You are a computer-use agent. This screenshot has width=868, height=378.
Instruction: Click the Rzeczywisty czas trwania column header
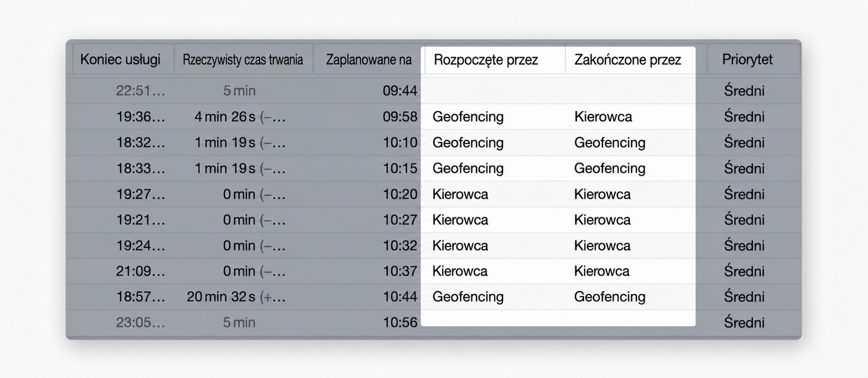tap(243, 59)
